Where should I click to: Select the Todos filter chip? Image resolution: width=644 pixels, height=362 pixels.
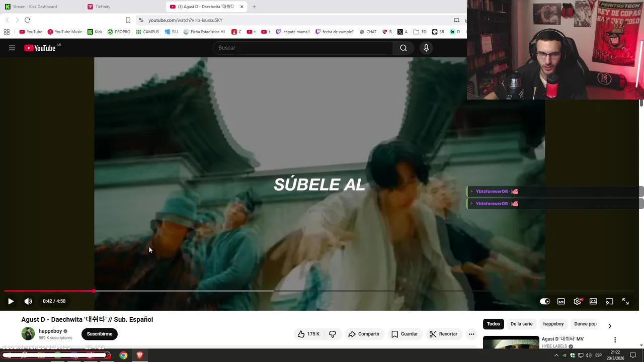pyautogui.click(x=494, y=324)
